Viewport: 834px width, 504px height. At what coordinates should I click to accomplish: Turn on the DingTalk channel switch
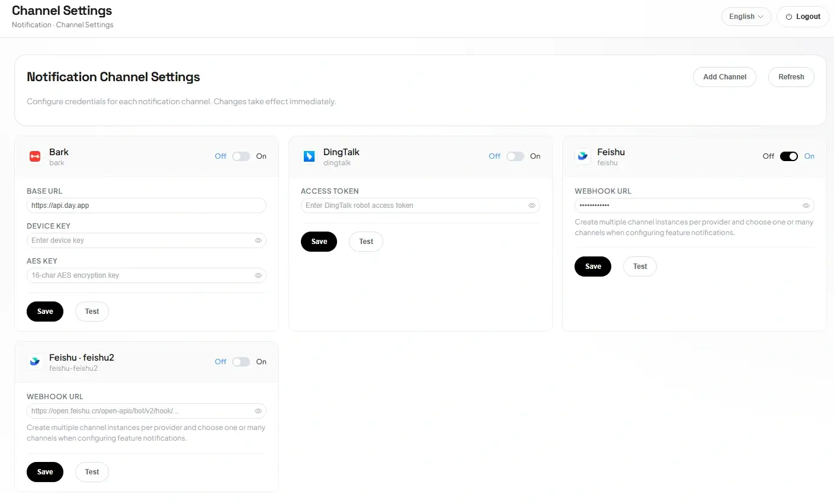click(x=515, y=156)
